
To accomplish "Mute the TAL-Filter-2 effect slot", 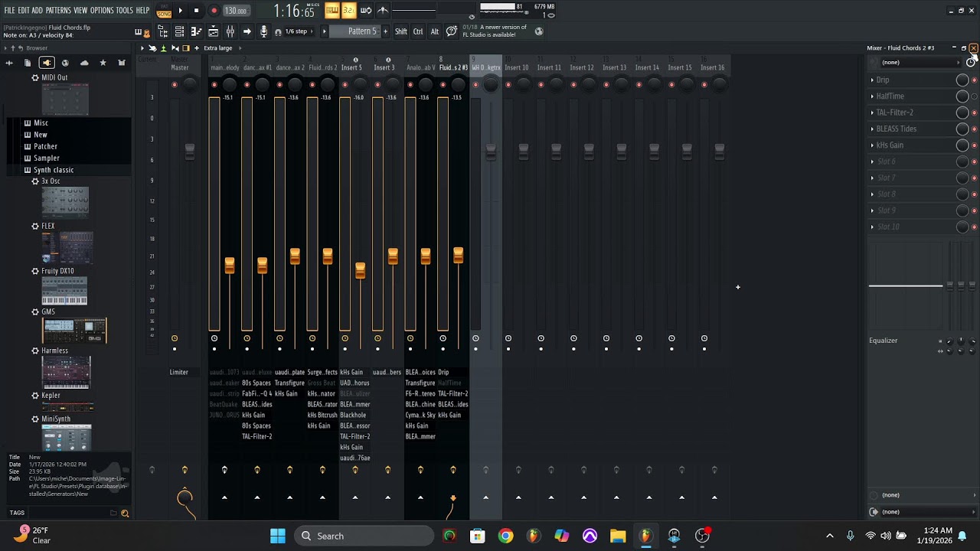I will click(x=974, y=112).
